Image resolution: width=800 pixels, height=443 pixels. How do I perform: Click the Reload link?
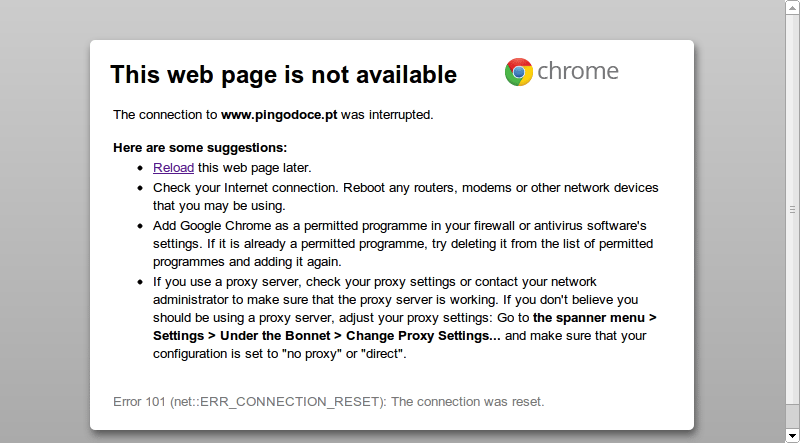[173, 167]
